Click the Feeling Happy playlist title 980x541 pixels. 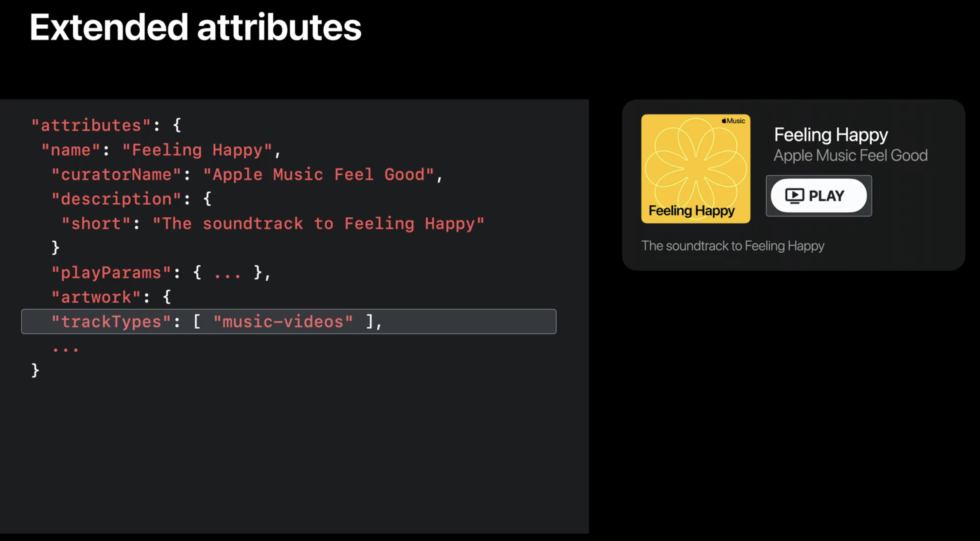[x=830, y=135]
